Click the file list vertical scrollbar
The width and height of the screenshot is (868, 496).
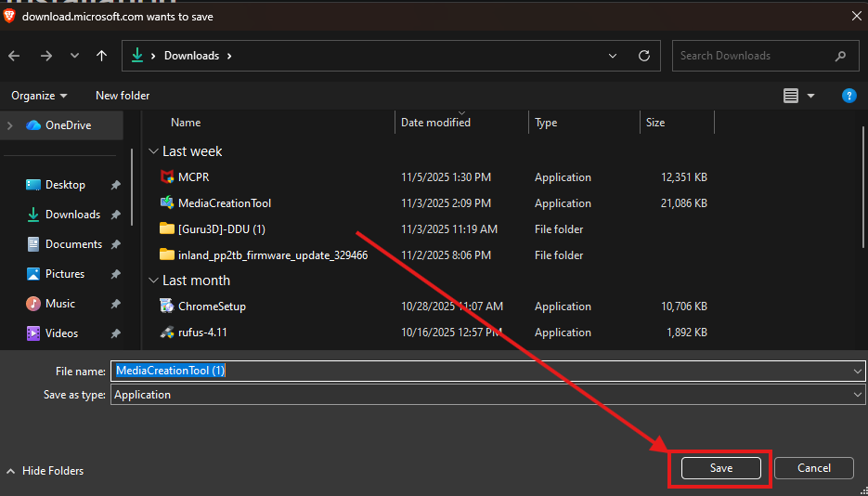pos(864,189)
